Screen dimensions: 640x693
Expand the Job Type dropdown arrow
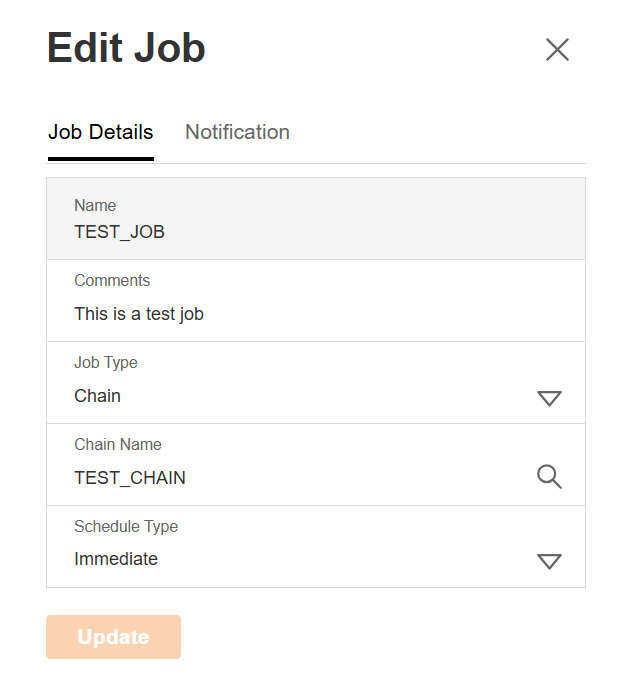point(549,398)
